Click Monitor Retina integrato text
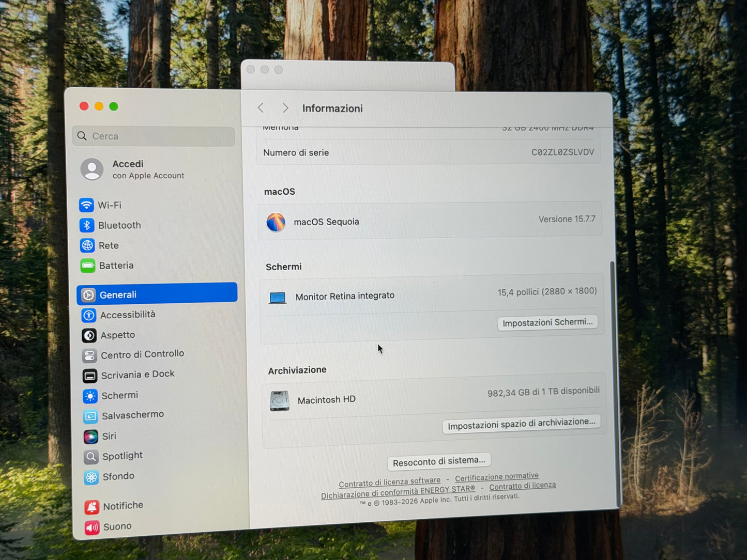 [x=345, y=296]
